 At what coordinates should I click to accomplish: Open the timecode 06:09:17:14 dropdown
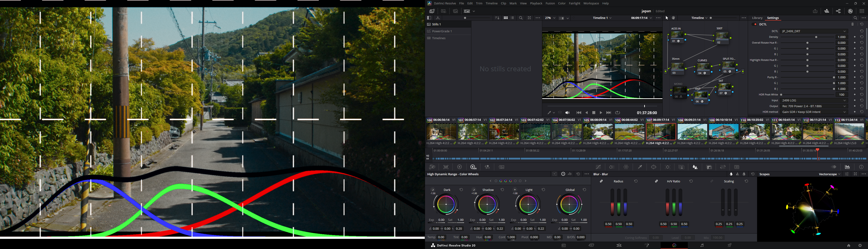click(641, 18)
